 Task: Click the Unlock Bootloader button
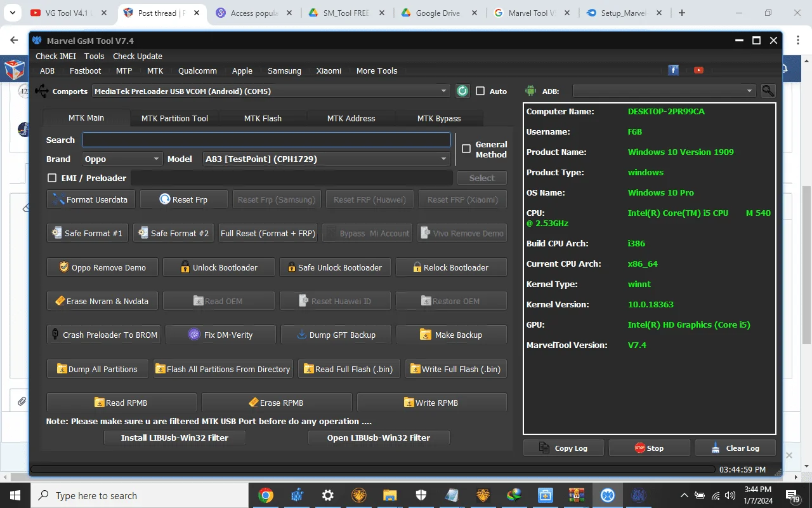219,267
